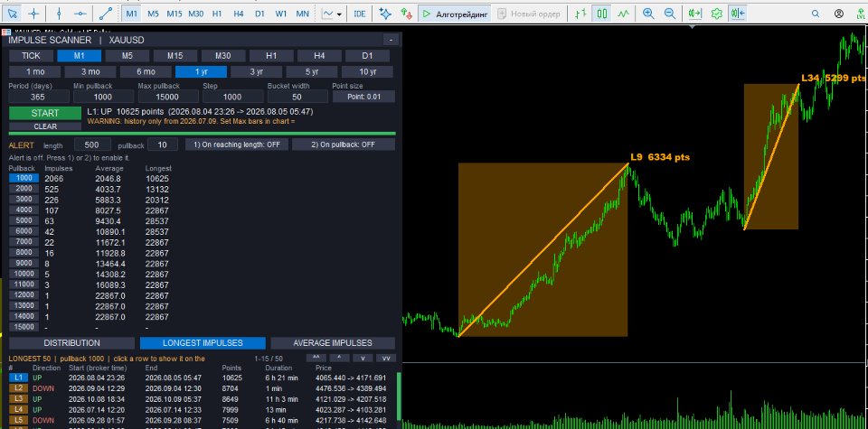Switch chart to line display
Screen dimensions: 868x429
623,14
